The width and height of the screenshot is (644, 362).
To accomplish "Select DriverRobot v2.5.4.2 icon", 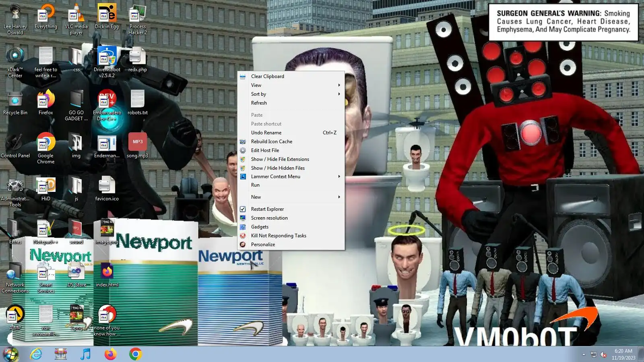I will (107, 62).
